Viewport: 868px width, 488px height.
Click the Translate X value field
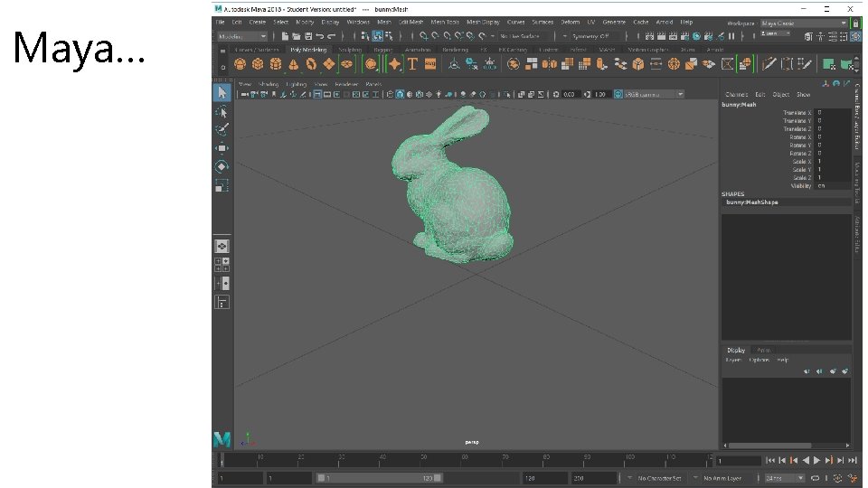click(832, 113)
